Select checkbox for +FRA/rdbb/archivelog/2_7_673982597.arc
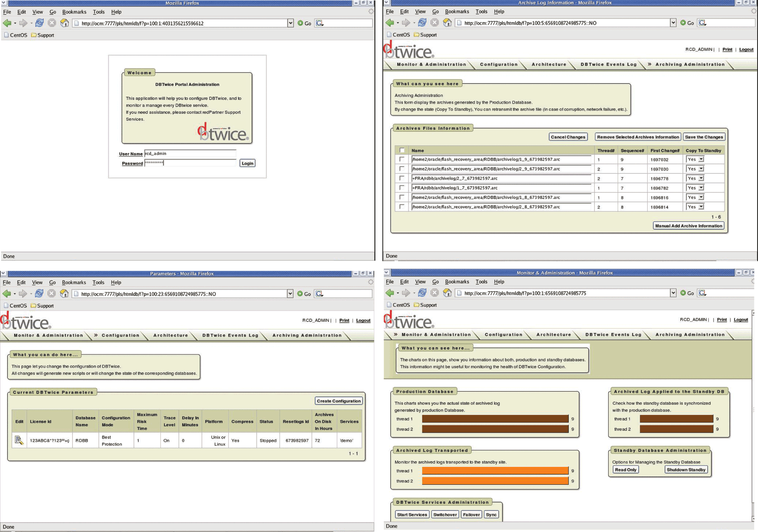 point(402,178)
